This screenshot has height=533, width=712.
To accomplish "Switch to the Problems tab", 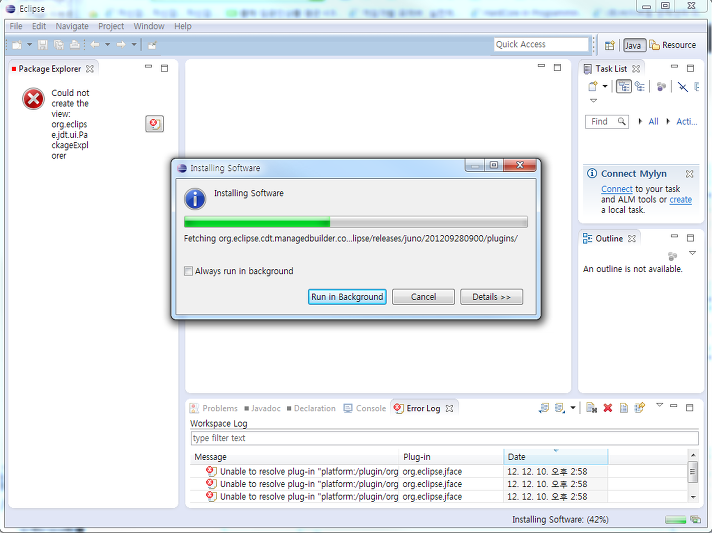I will tap(213, 408).
